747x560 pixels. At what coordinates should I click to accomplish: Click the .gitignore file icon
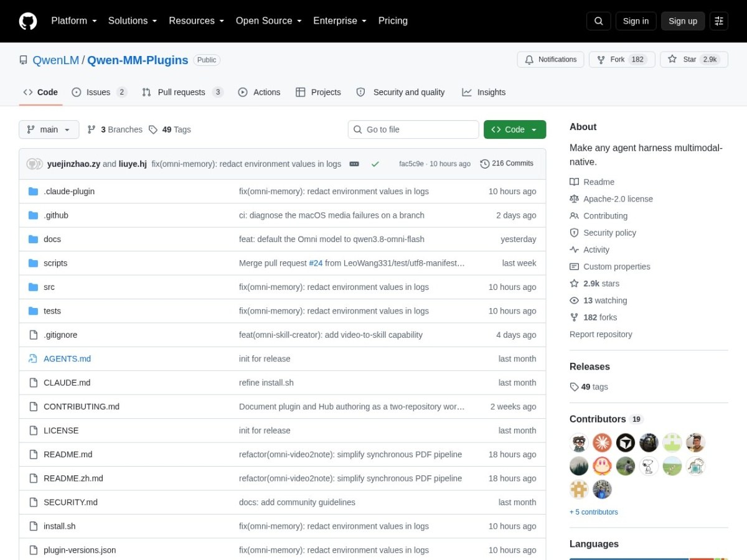pyautogui.click(x=34, y=335)
